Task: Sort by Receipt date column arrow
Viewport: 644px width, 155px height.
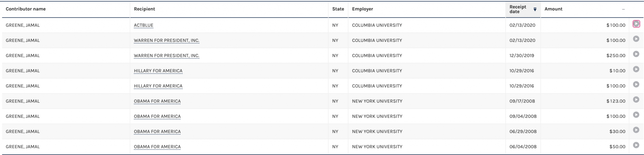Action: (535, 9)
